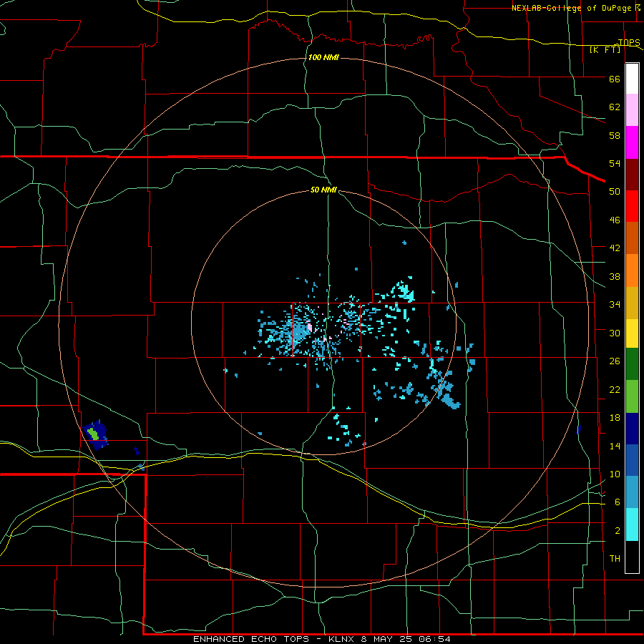Click the legend value "2"
The image size is (644, 644).
click(618, 531)
